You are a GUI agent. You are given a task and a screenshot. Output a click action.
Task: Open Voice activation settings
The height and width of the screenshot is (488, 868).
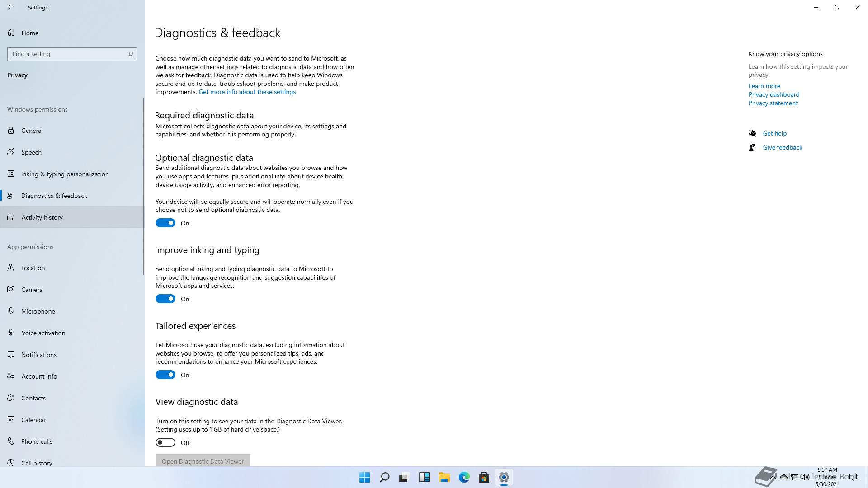tap(72, 333)
